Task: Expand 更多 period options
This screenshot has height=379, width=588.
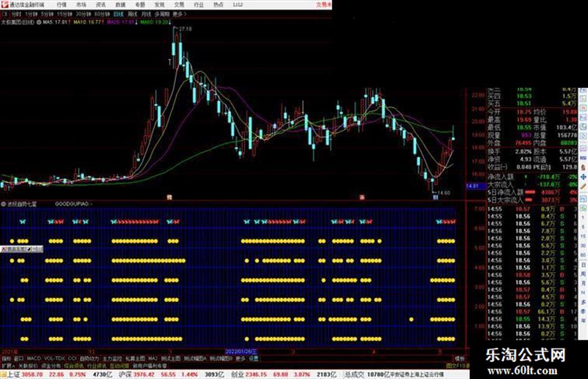Action: [179, 14]
